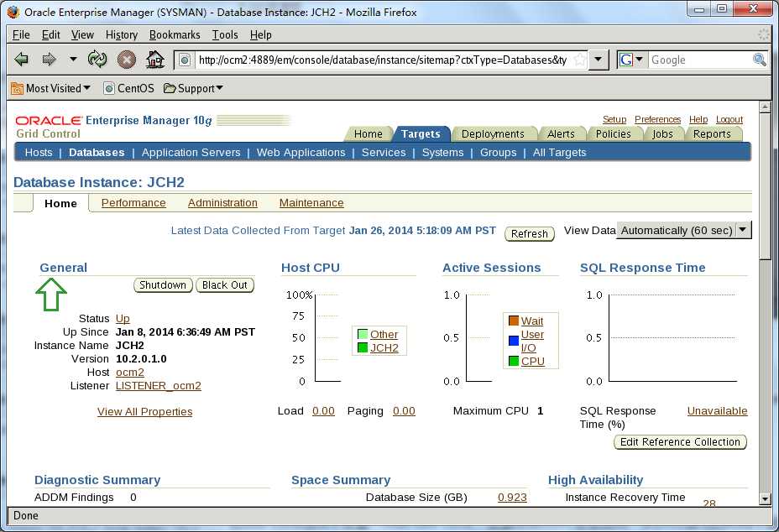Switch to the Home tab in Grid Control

click(369, 134)
